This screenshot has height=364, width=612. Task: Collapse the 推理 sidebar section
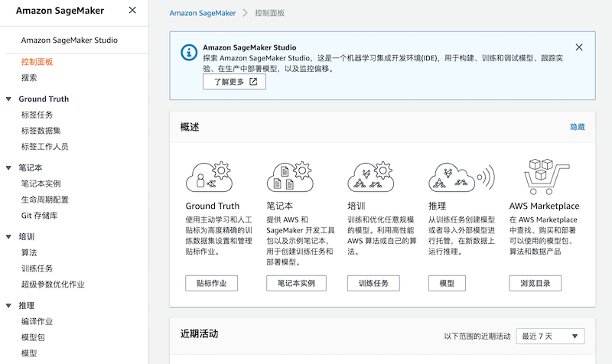pos(8,305)
